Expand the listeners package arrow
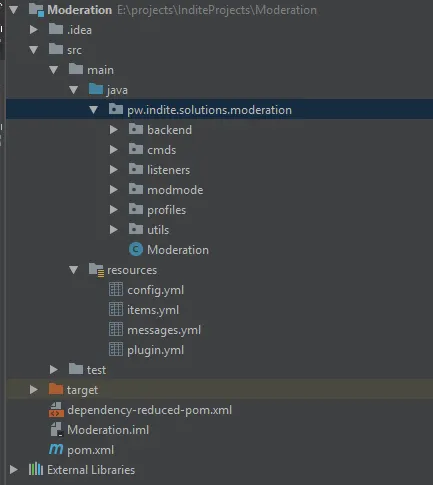Image resolution: width=433 pixels, height=485 pixels. [114, 170]
